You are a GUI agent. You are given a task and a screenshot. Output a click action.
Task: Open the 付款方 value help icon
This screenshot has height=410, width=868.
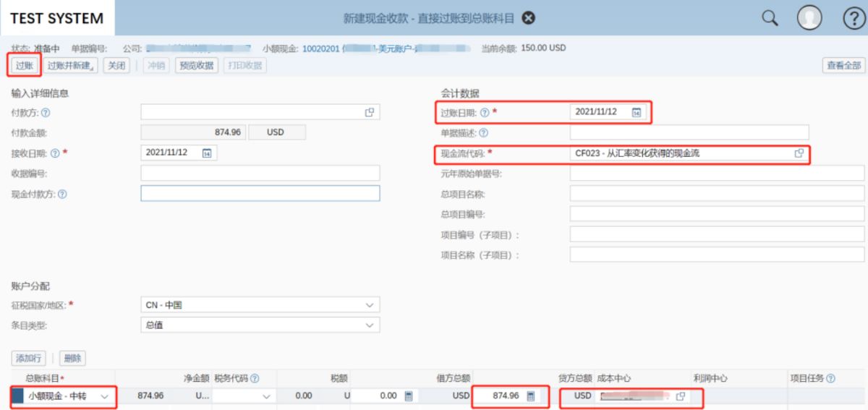click(370, 112)
